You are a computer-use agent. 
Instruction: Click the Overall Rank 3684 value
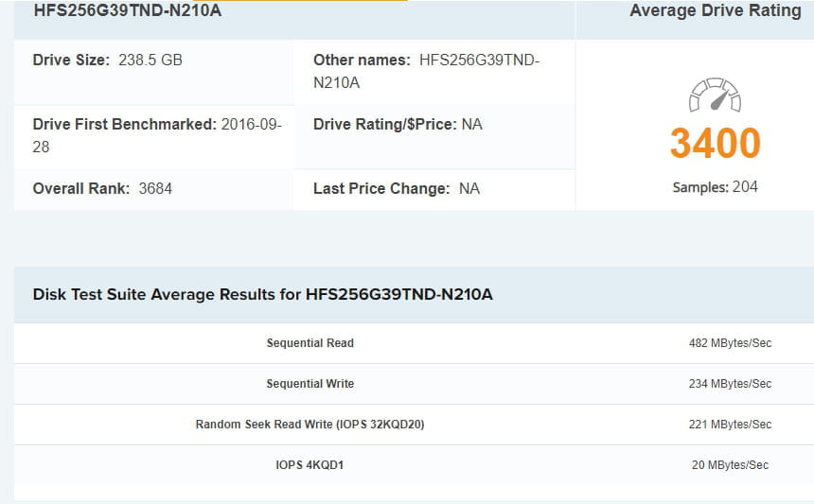click(155, 189)
